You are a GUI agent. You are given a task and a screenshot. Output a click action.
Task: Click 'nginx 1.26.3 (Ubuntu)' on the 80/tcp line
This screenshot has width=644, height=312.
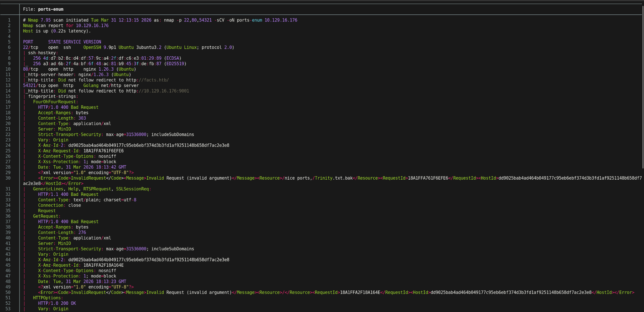(110, 69)
